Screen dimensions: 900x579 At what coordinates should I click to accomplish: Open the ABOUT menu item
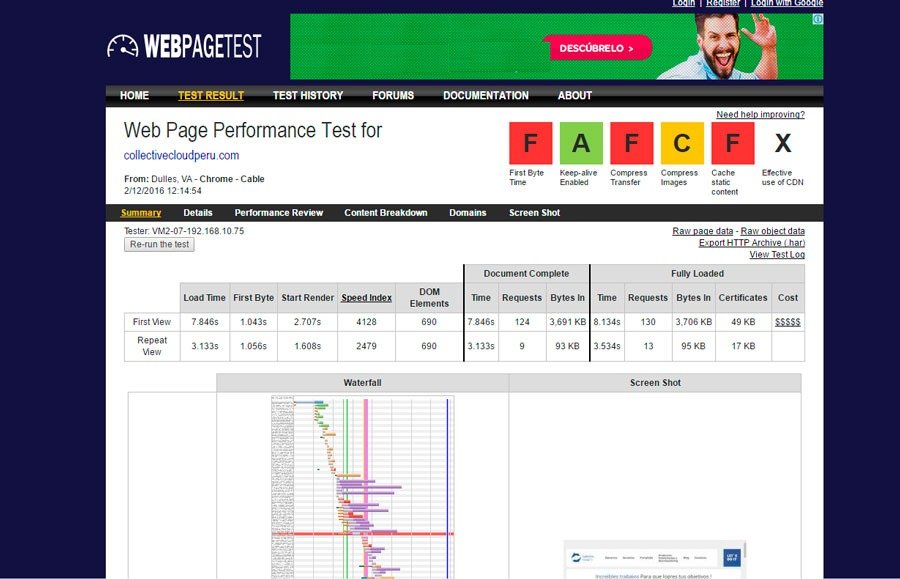pos(575,95)
